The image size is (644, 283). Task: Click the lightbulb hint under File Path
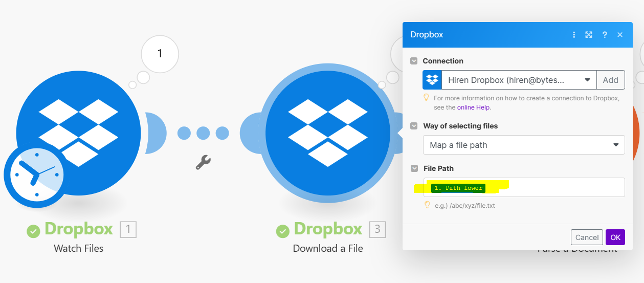click(x=427, y=205)
